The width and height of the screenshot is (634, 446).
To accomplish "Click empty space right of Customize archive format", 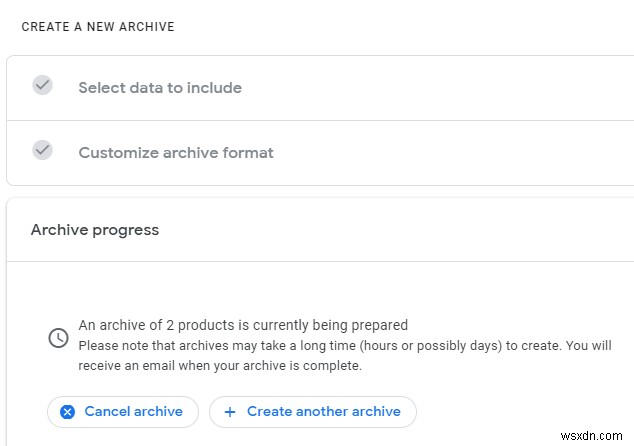I will 450,153.
